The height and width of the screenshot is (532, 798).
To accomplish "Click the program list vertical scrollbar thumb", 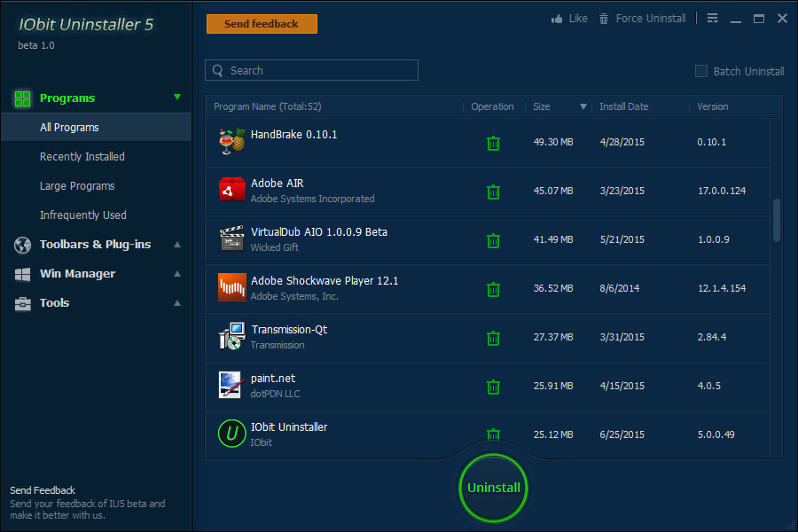I will 777,220.
